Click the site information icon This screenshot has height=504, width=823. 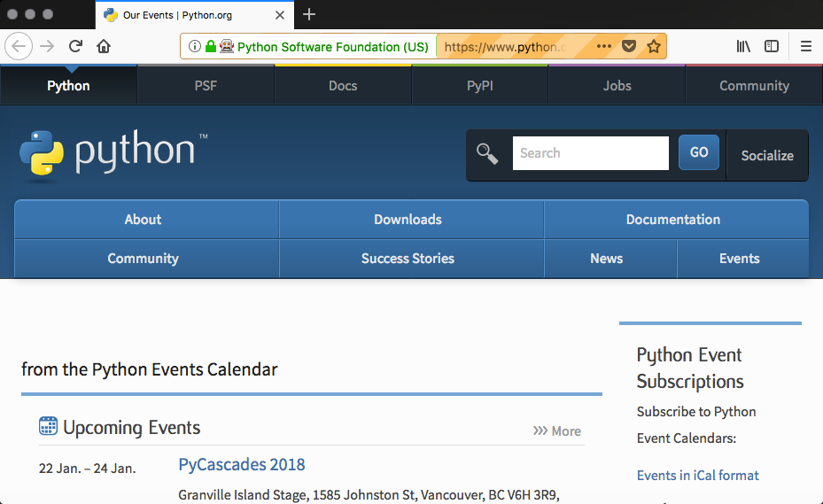pos(195,47)
